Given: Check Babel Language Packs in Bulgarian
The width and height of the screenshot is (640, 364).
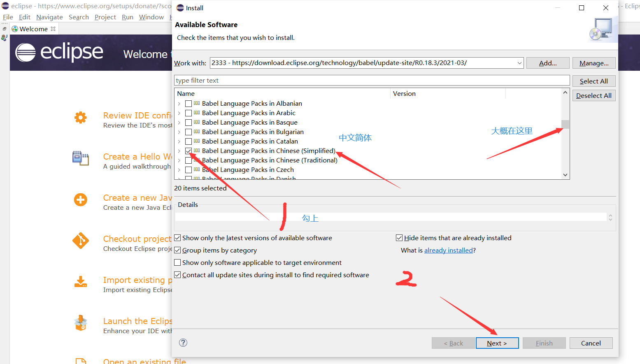Looking at the screenshot, I should (x=189, y=132).
